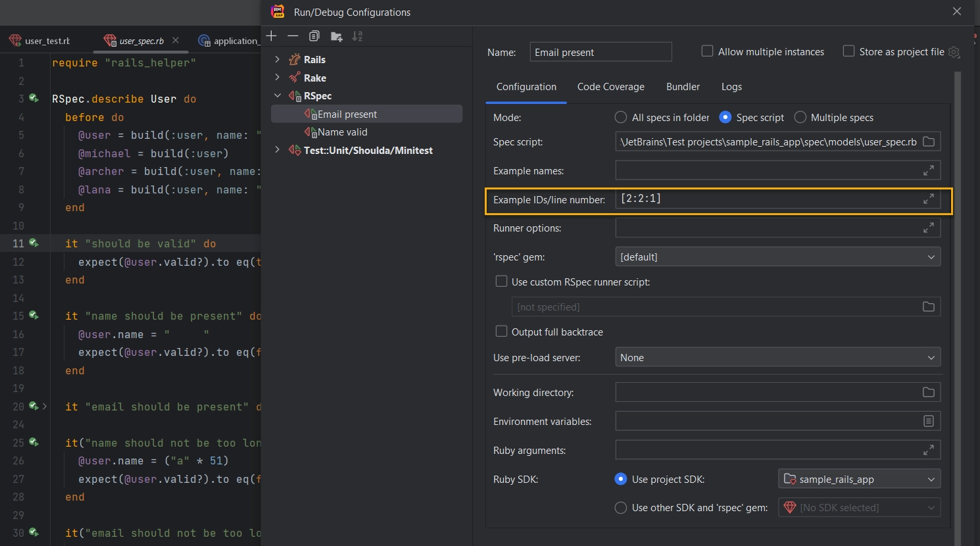Close the user_spec.rb editor tab
This screenshot has width=980, height=546.
tap(176, 40)
